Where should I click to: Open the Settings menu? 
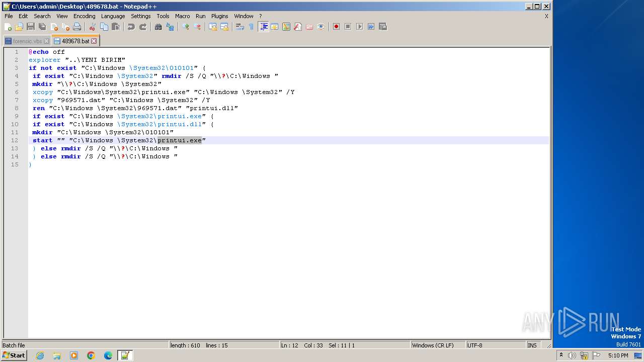(x=140, y=16)
